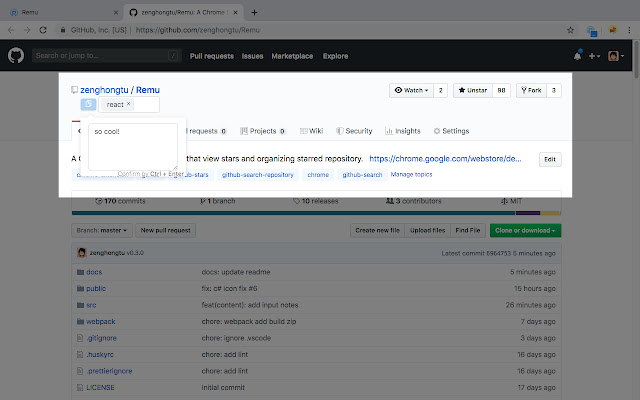Open the notifications bell
The image size is (640, 400).
[x=577, y=56]
